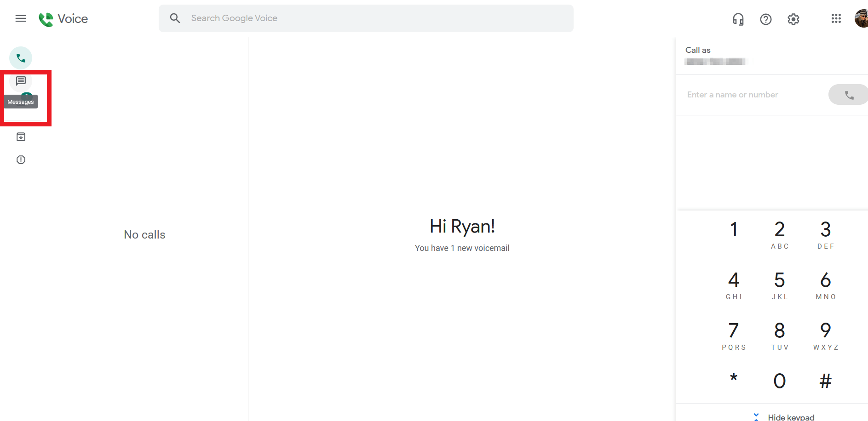Open the Google apps launcher

pos(836,18)
